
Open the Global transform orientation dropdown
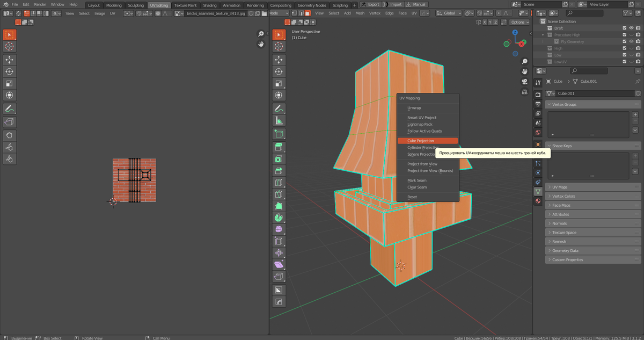pyautogui.click(x=448, y=13)
